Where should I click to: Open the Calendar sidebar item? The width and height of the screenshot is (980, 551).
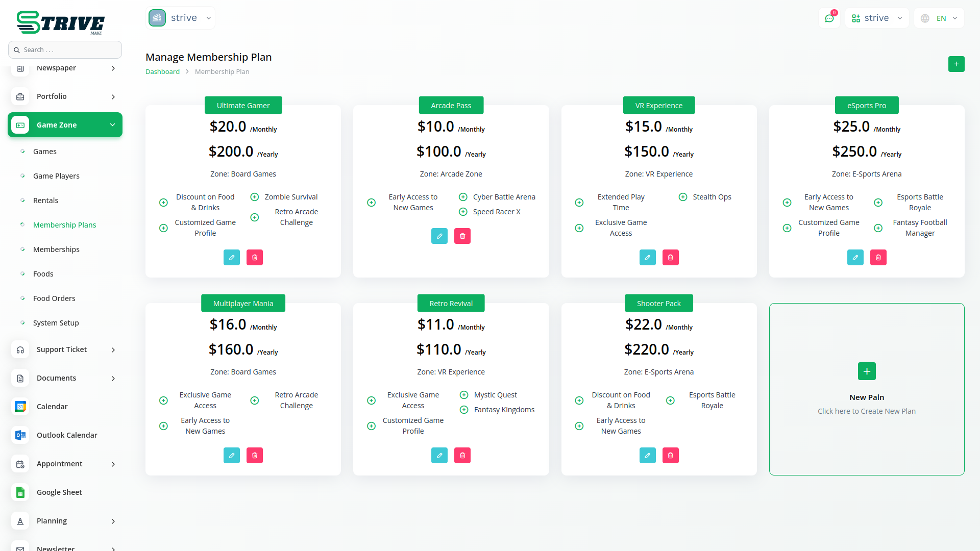tap(52, 407)
